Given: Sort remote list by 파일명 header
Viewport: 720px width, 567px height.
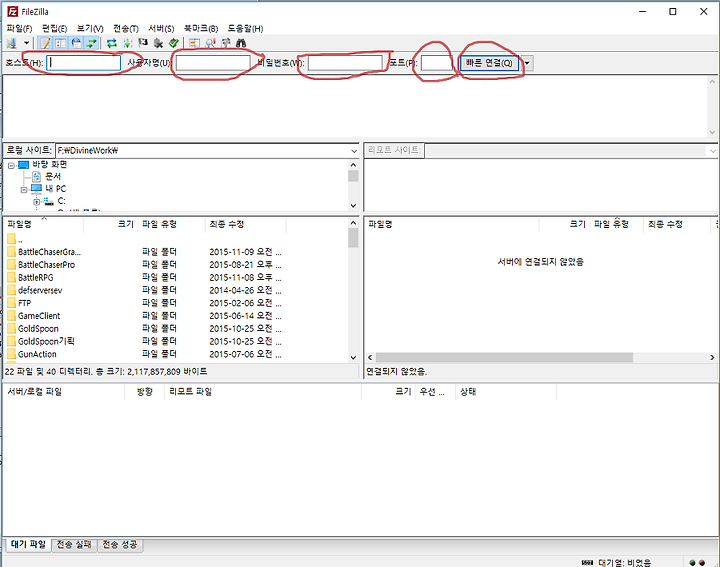Looking at the screenshot, I should tap(451, 224).
